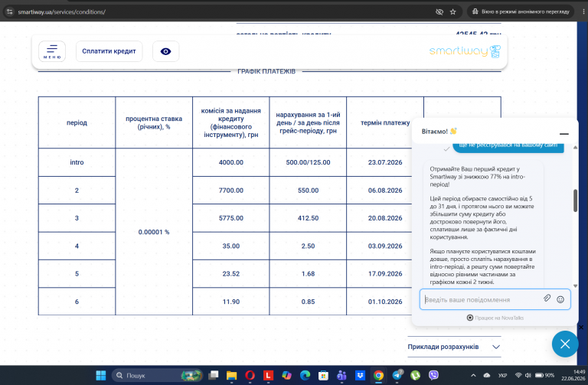This screenshot has height=385, width=588.
Task: Open the clock showing 14:49
Action: (x=573, y=375)
